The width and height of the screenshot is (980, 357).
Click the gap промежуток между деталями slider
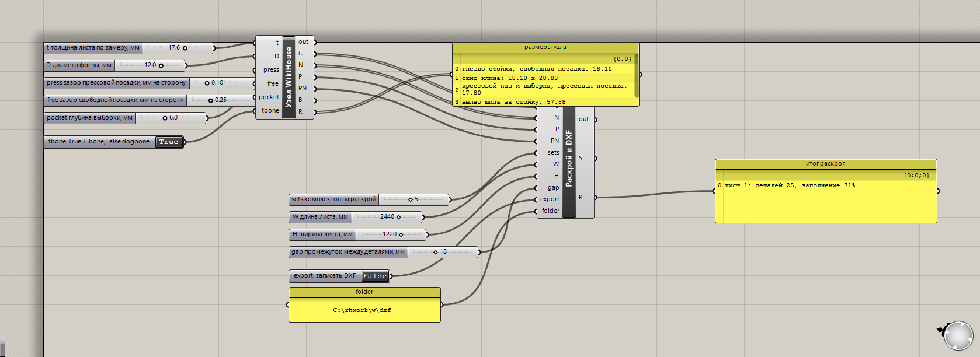click(384, 252)
